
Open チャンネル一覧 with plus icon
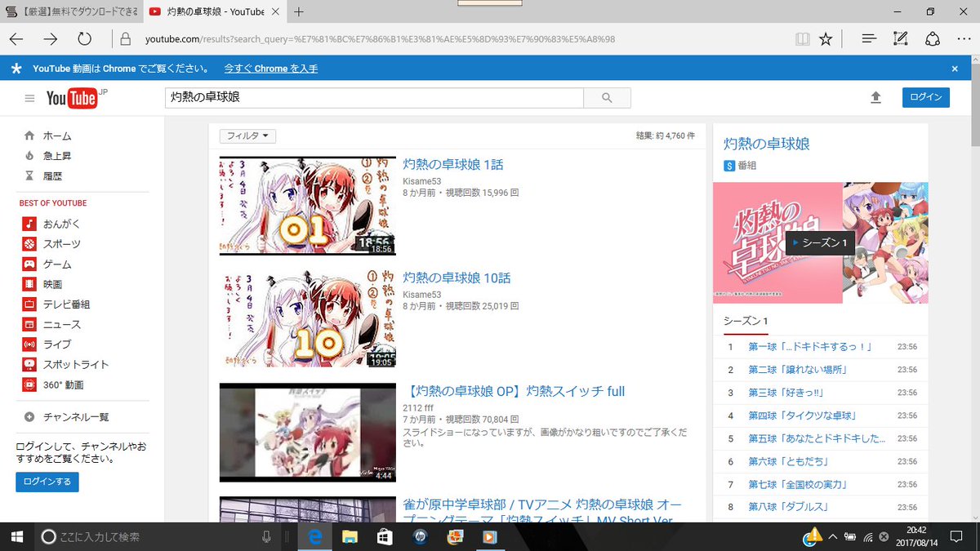pyautogui.click(x=66, y=417)
